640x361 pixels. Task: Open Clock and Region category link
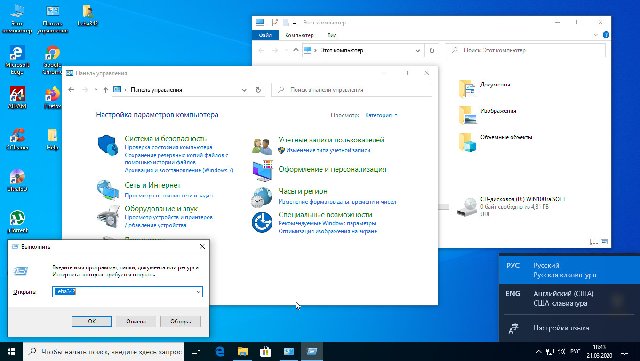[303, 191]
